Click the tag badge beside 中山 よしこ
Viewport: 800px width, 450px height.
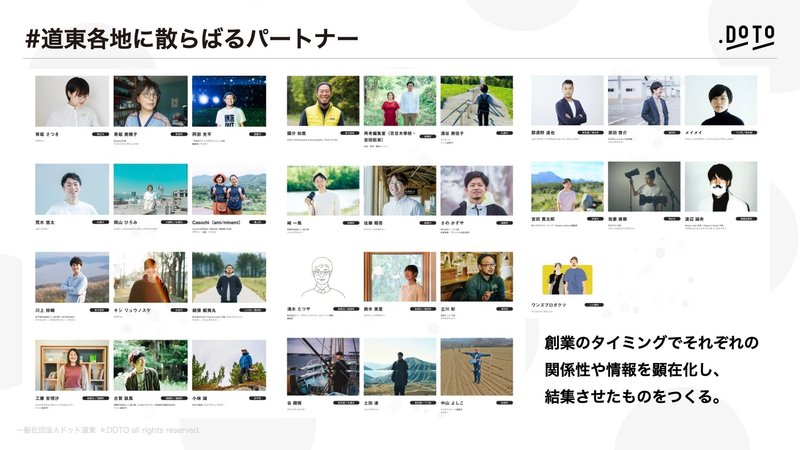point(504,403)
